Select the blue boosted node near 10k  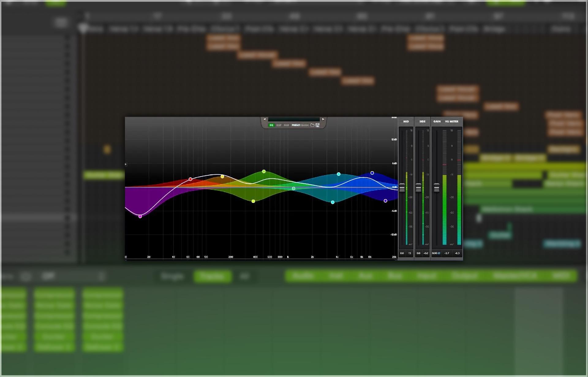372,173
